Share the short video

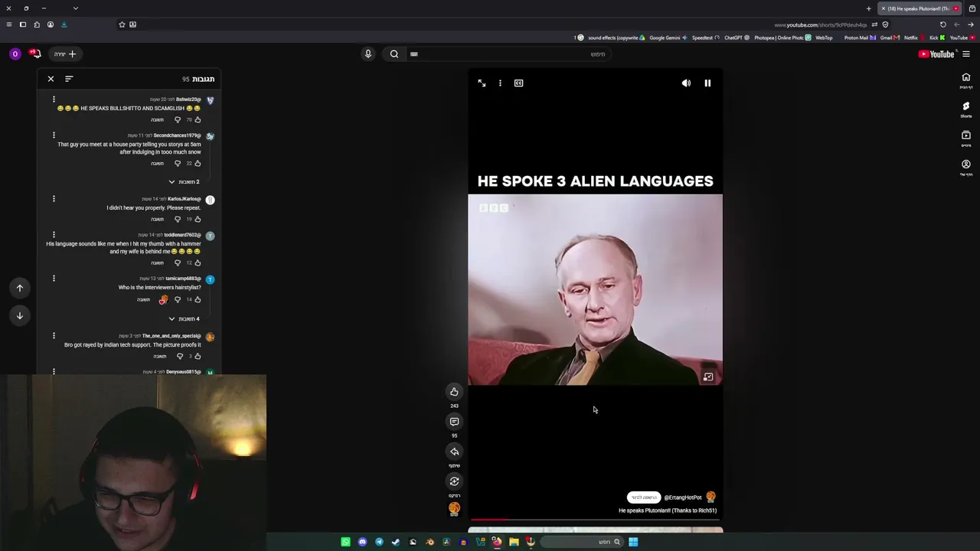click(x=454, y=452)
